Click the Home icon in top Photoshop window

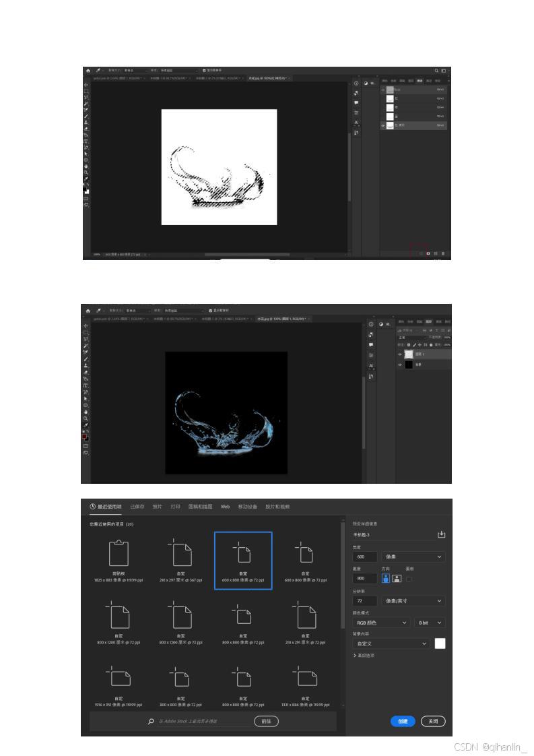(x=88, y=71)
